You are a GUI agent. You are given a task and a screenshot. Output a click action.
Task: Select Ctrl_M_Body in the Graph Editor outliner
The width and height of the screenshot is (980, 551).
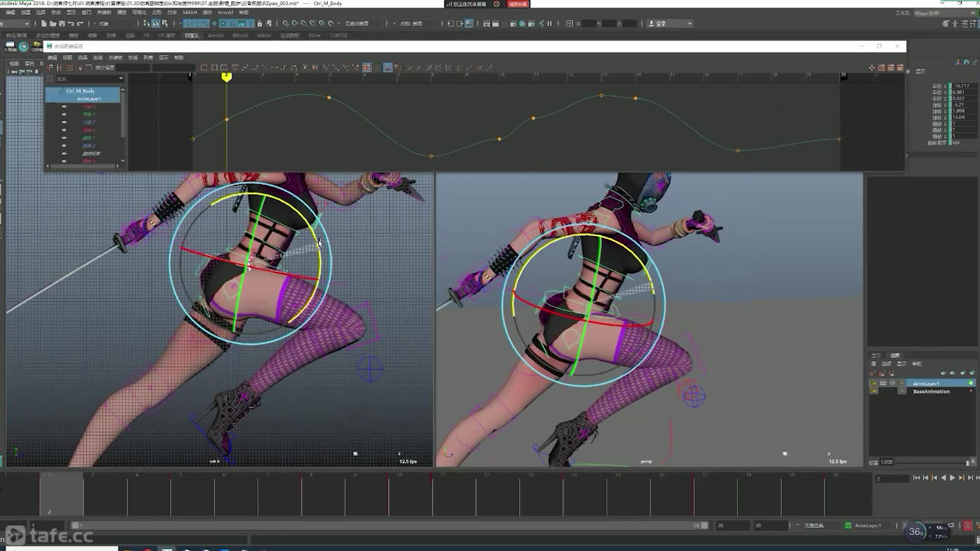(80, 91)
